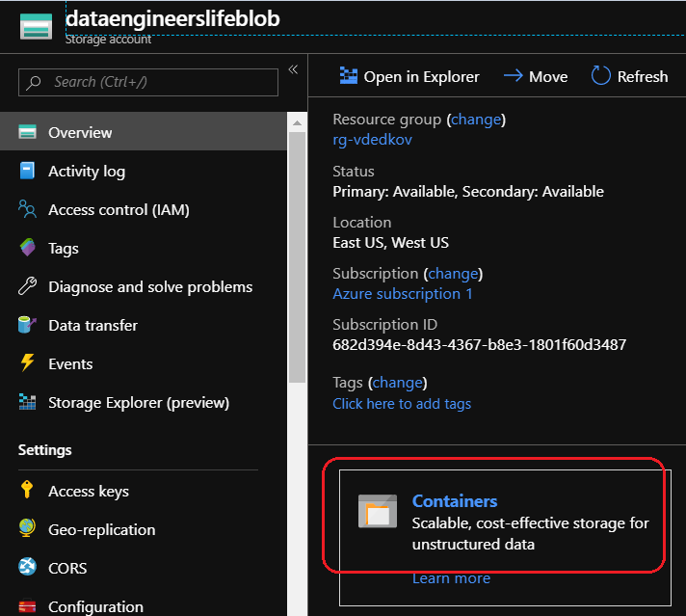Screen dimensions: 686x616
Task: Click the sidebar scrollbar thumb
Action: [297, 257]
